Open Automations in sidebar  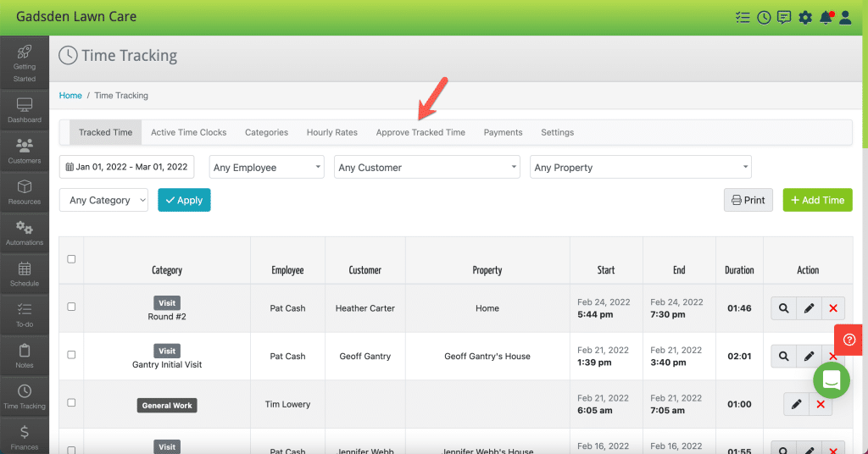pos(25,233)
